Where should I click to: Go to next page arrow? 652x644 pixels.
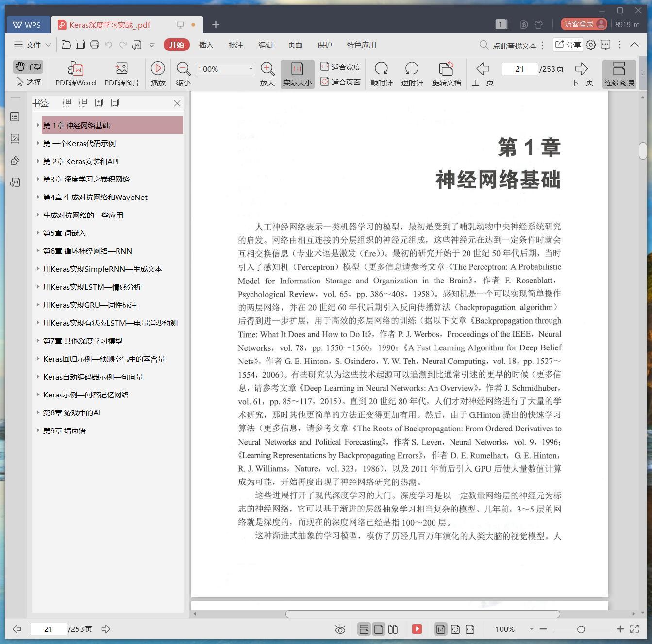582,74
